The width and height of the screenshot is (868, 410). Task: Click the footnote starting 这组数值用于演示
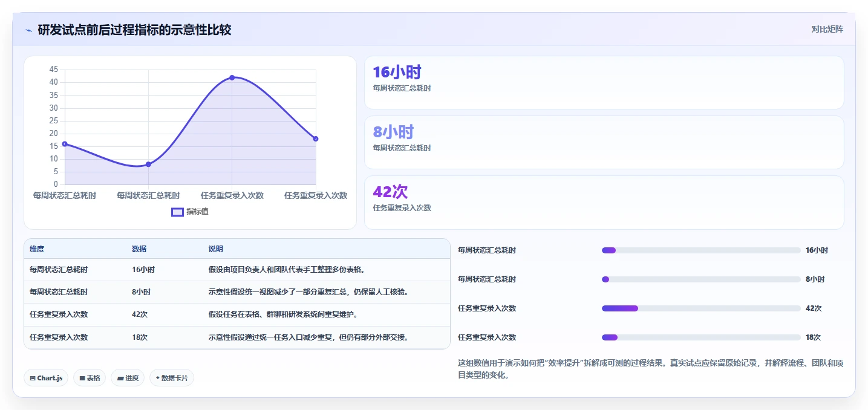(x=651, y=369)
